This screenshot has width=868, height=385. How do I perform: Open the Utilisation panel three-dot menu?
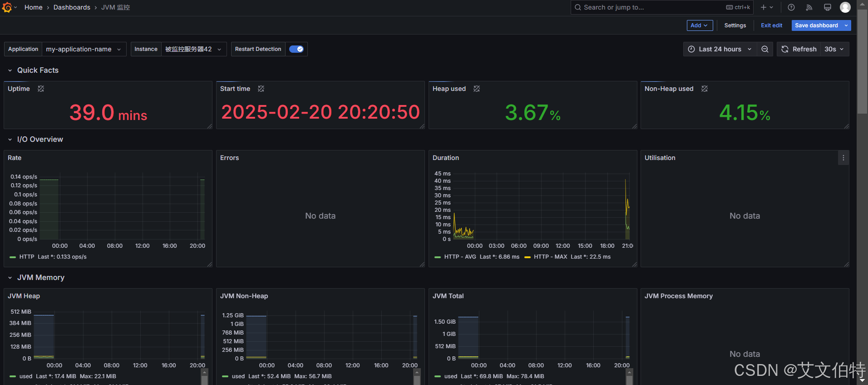click(843, 158)
